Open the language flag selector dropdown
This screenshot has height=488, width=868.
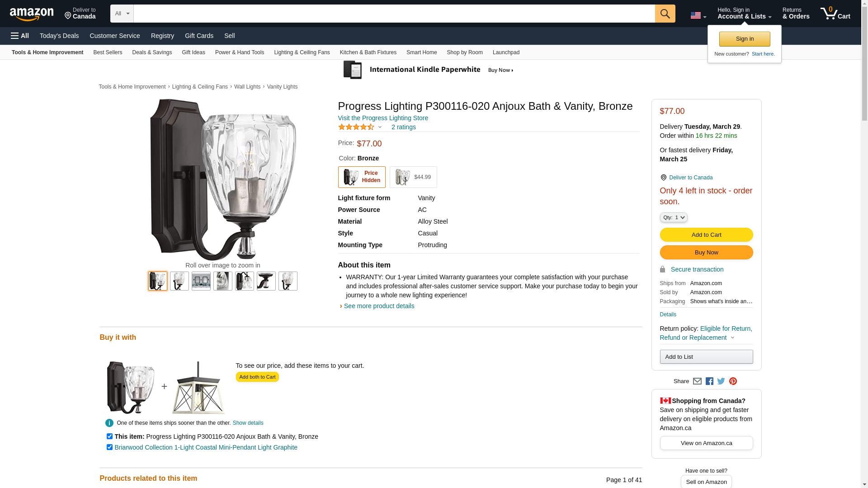point(698,15)
